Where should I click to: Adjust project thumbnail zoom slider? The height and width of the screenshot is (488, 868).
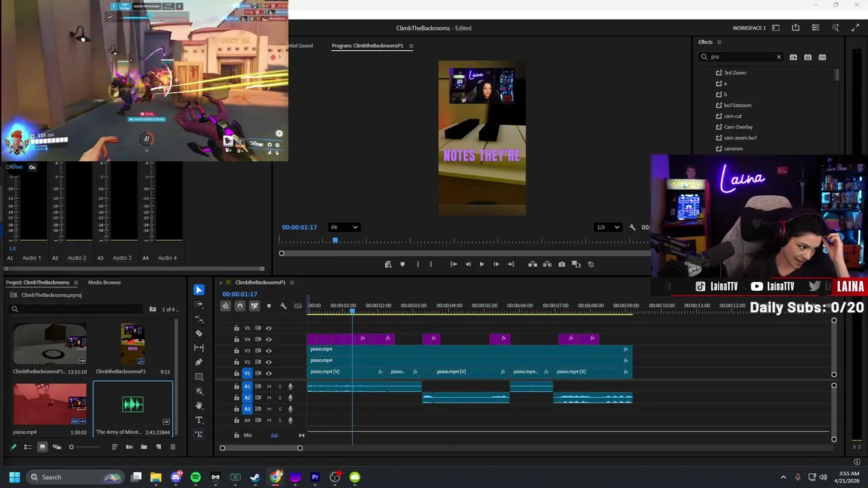click(71, 447)
